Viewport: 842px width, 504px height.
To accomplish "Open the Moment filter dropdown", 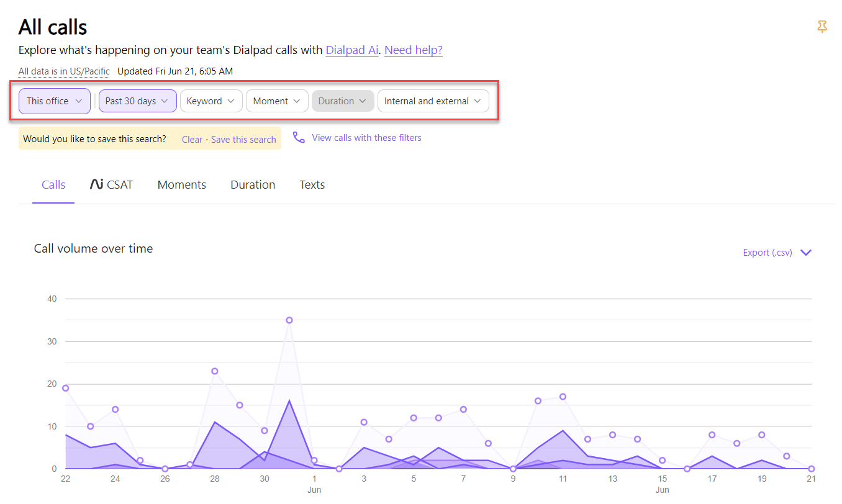I will pos(277,101).
